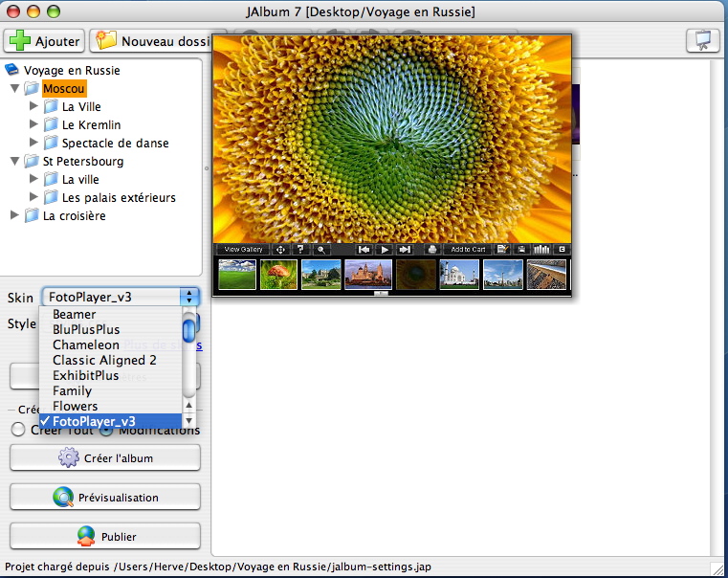Click the status bar project path text
The image size is (728, 578).
[x=218, y=567]
